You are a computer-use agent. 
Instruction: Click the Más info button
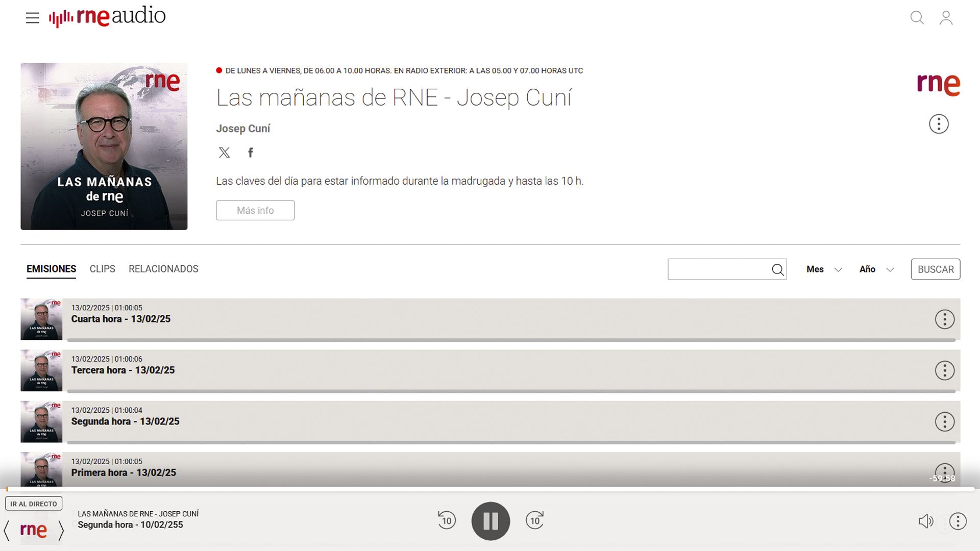click(x=255, y=210)
